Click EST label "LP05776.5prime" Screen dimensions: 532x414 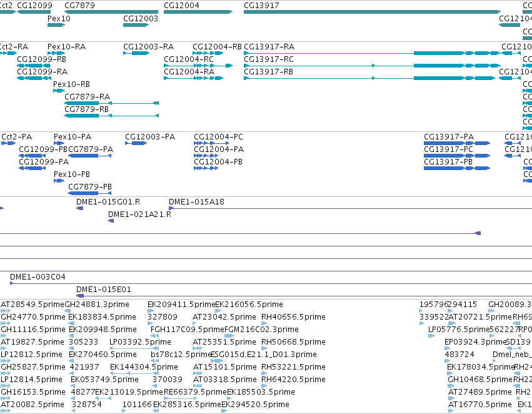click(x=459, y=330)
